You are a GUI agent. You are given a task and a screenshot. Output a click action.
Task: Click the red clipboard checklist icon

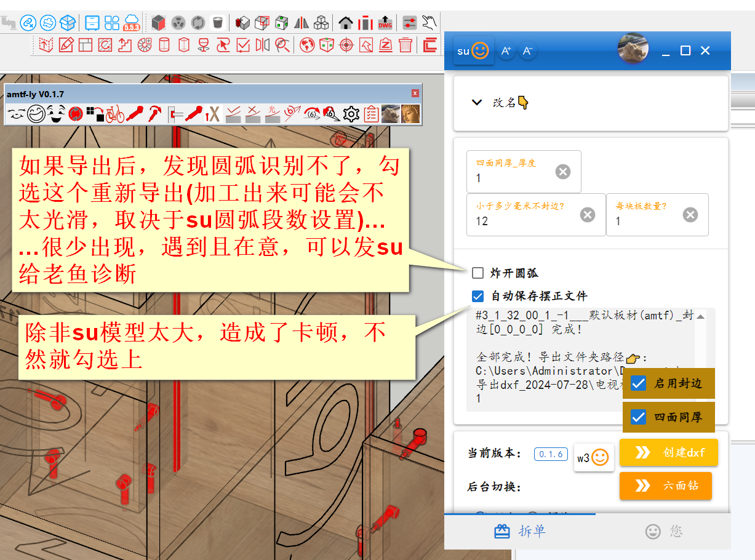tap(371, 114)
